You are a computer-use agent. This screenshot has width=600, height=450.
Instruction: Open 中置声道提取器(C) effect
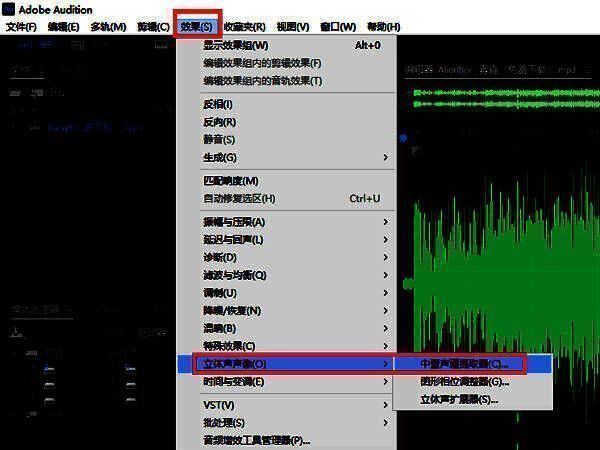pyautogui.click(x=466, y=364)
